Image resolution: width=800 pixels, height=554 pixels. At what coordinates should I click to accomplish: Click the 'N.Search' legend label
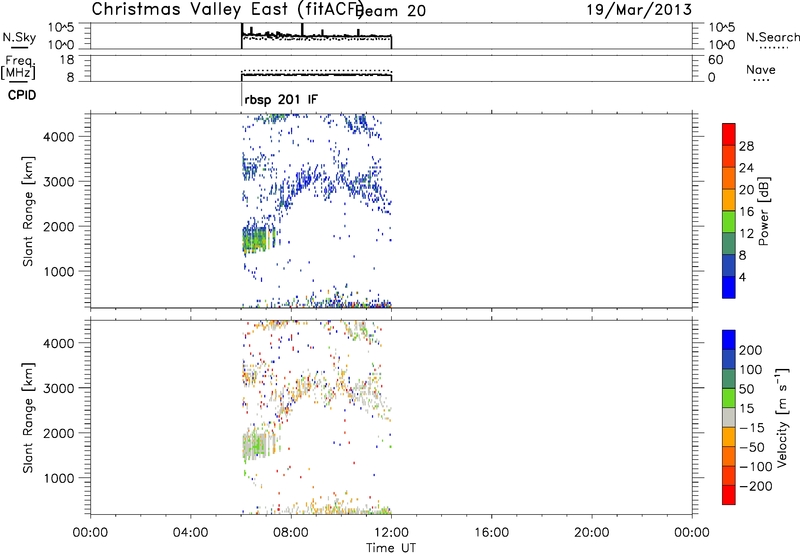pyautogui.click(x=773, y=37)
